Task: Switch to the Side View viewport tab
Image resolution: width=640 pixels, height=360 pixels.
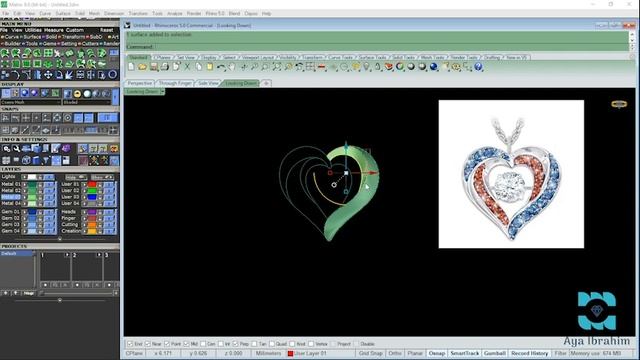Action: (x=208, y=83)
